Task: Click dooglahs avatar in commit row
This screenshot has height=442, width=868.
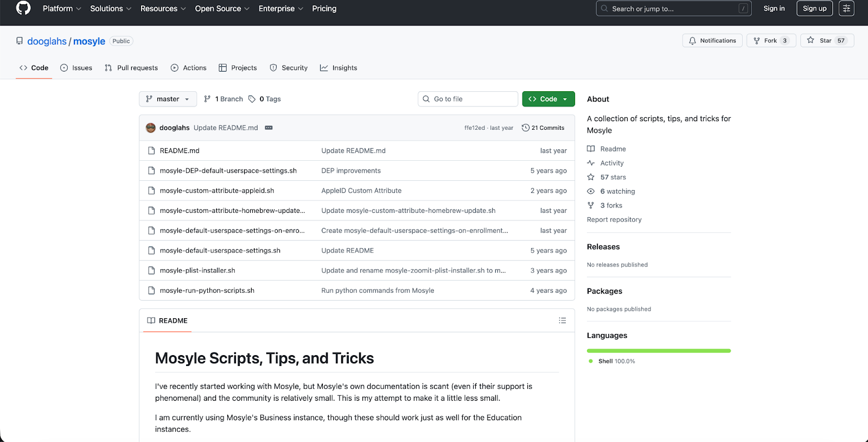Action: (x=151, y=128)
